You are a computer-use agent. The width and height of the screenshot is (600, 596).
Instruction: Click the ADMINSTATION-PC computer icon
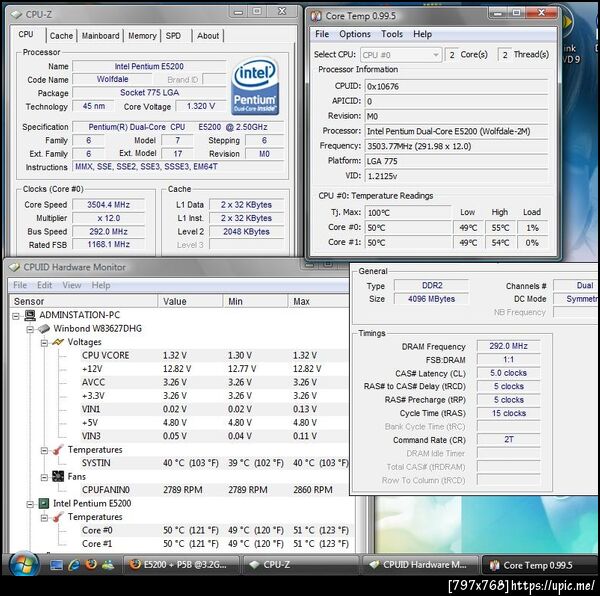30,315
